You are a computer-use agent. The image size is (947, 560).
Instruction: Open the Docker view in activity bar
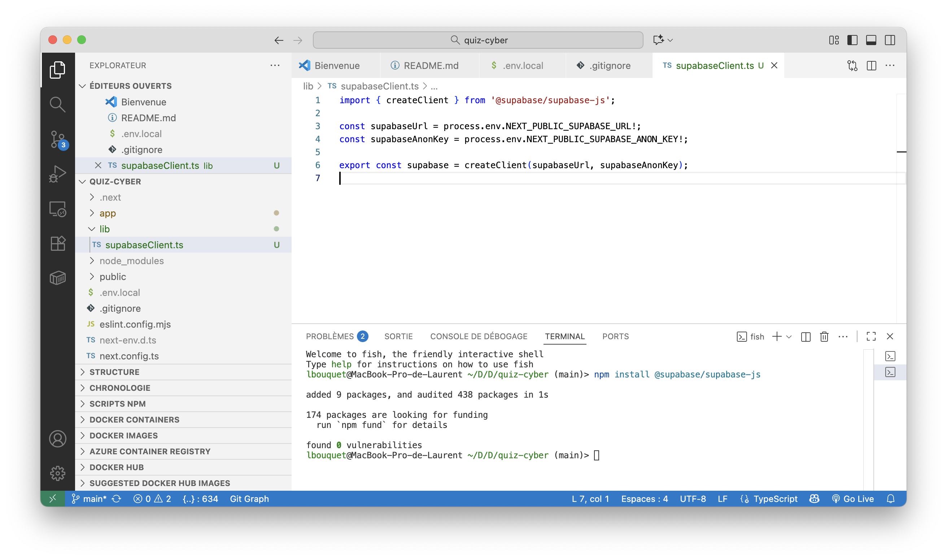(57, 278)
